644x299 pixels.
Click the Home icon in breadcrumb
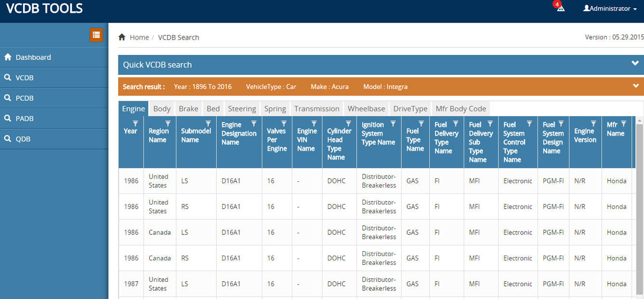tap(122, 37)
